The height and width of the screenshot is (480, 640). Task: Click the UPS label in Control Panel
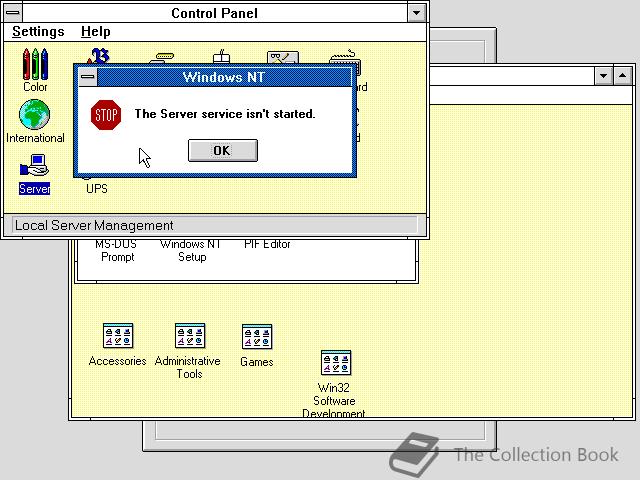pyautogui.click(x=97, y=189)
